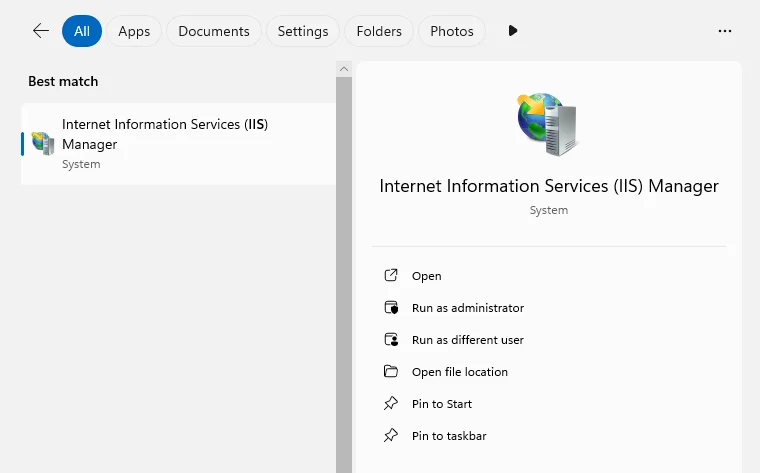Select the All filter tab
760x473 pixels.
(x=82, y=31)
